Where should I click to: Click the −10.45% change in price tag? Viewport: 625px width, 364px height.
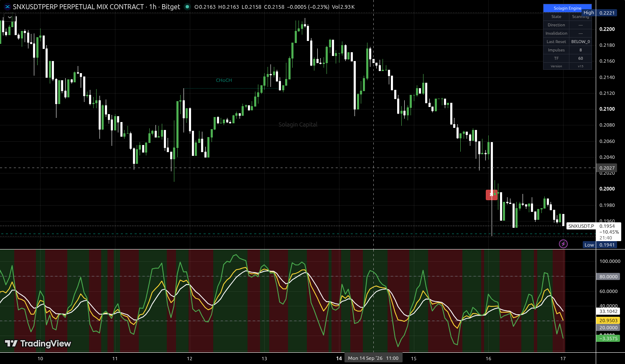[609, 232]
